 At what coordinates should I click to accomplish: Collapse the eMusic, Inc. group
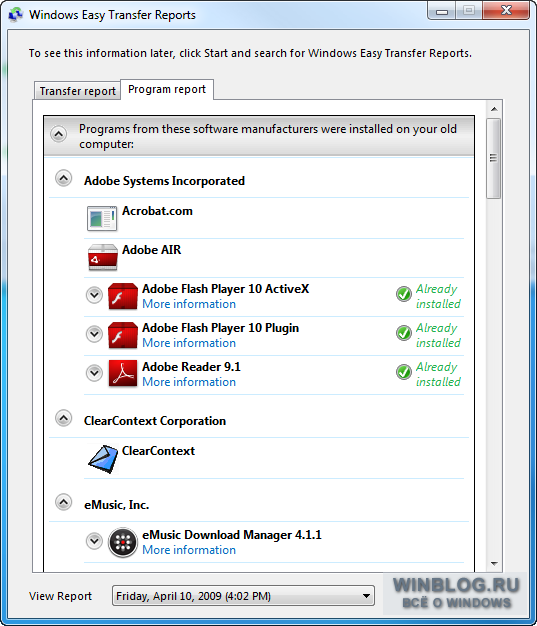pyautogui.click(x=63, y=502)
